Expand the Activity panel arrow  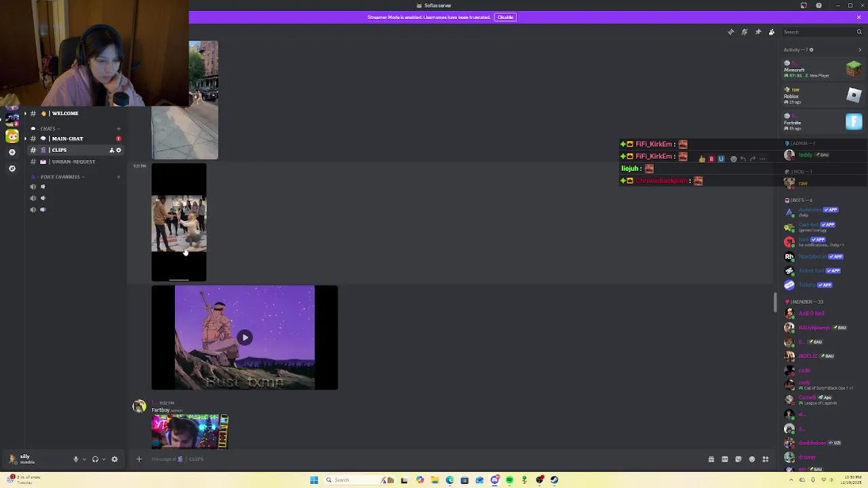coord(860,49)
